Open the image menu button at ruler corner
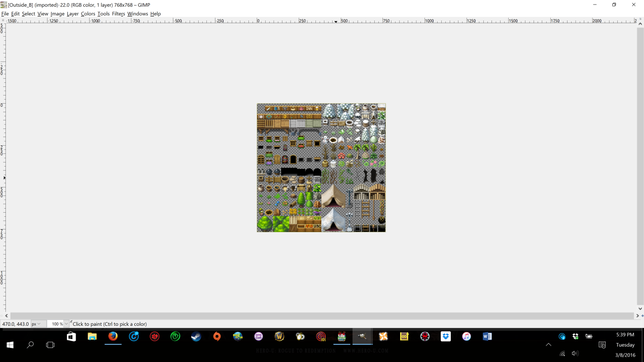This screenshot has height=362, width=644. click(3, 20)
